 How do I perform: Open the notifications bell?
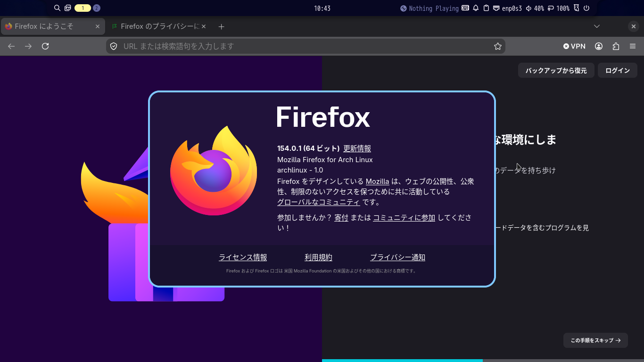pyautogui.click(x=476, y=8)
